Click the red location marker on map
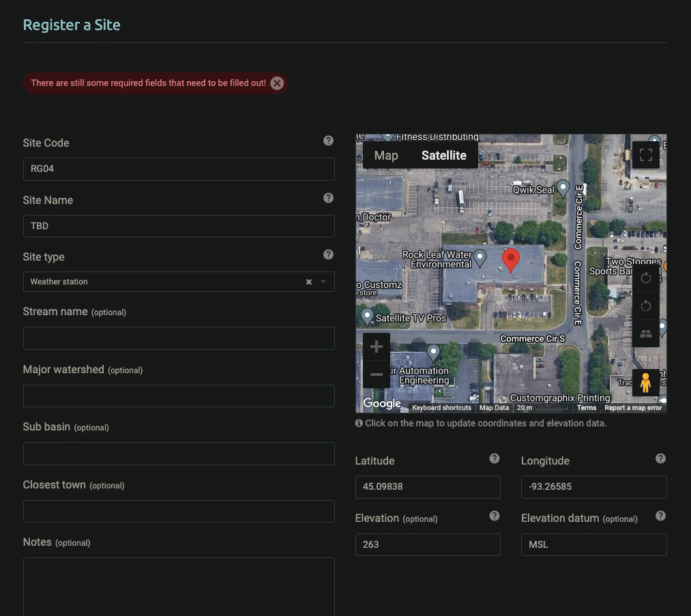 (510, 260)
